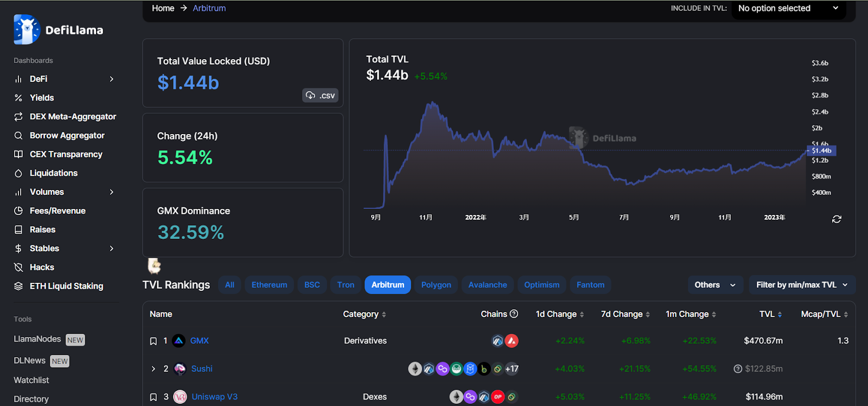The image size is (868, 406).
Task: Open the Include in TVL dropdown
Action: (x=789, y=9)
